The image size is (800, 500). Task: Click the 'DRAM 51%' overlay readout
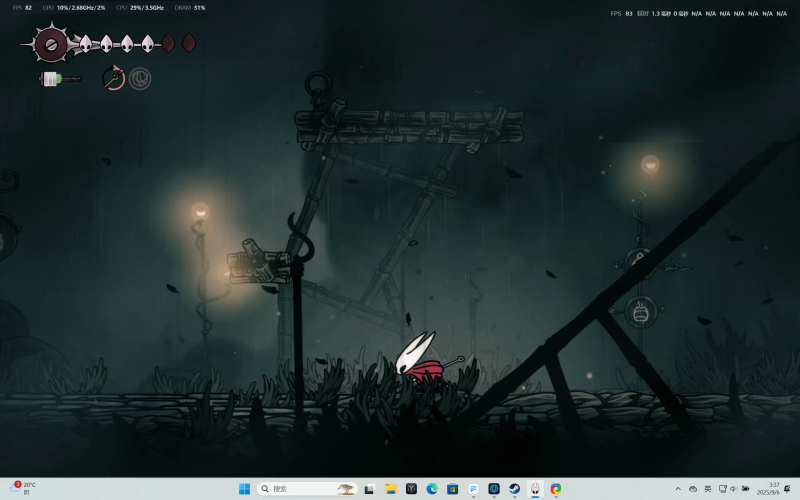pos(190,8)
